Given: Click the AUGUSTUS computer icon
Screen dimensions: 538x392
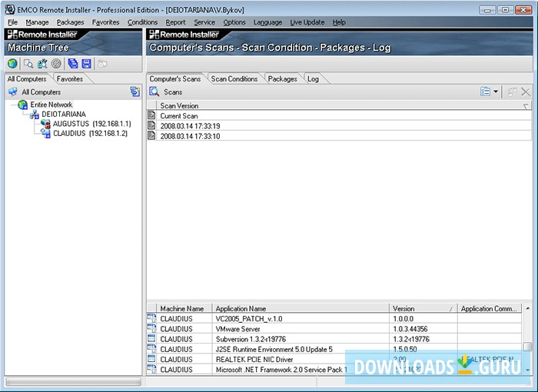Looking at the screenshot, I should point(45,124).
